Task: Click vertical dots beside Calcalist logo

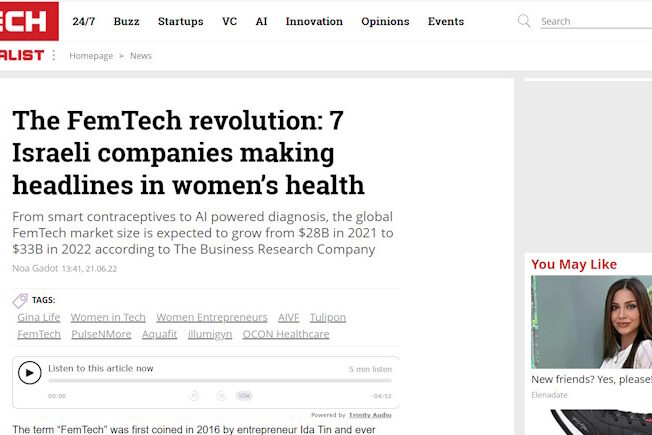Action: (54, 56)
